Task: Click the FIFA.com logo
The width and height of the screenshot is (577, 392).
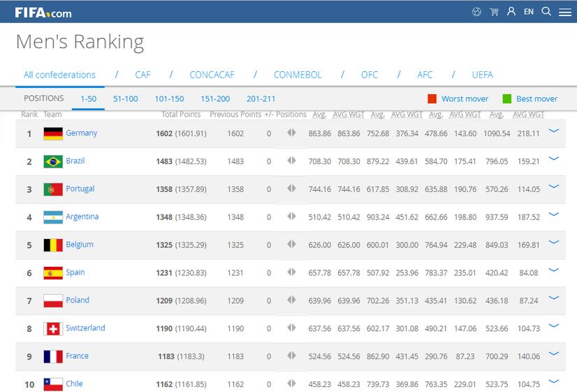Action: 43,12
